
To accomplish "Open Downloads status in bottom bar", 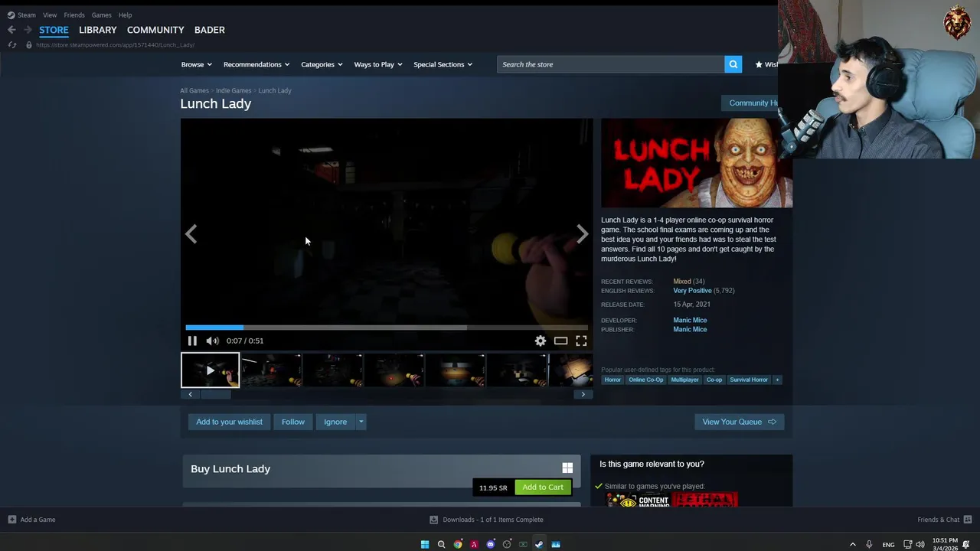I will point(486,520).
